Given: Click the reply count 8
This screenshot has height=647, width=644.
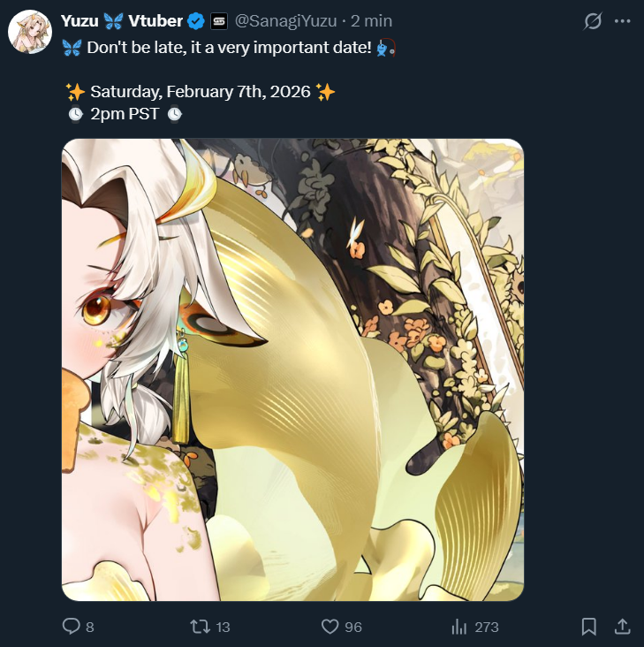Looking at the screenshot, I should click(90, 628).
